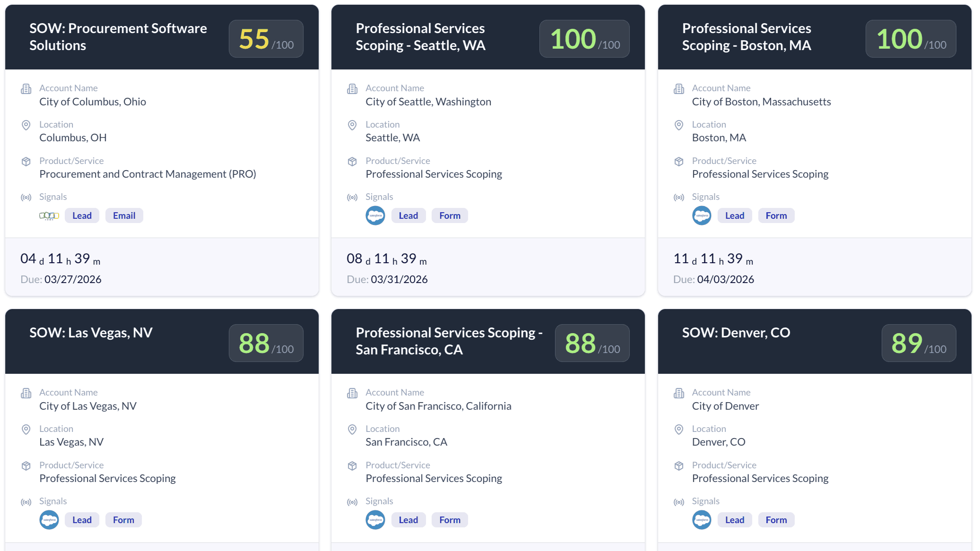The width and height of the screenshot is (980, 551).
Task: Click location pin icon for Columbus, OH
Action: pos(26,125)
